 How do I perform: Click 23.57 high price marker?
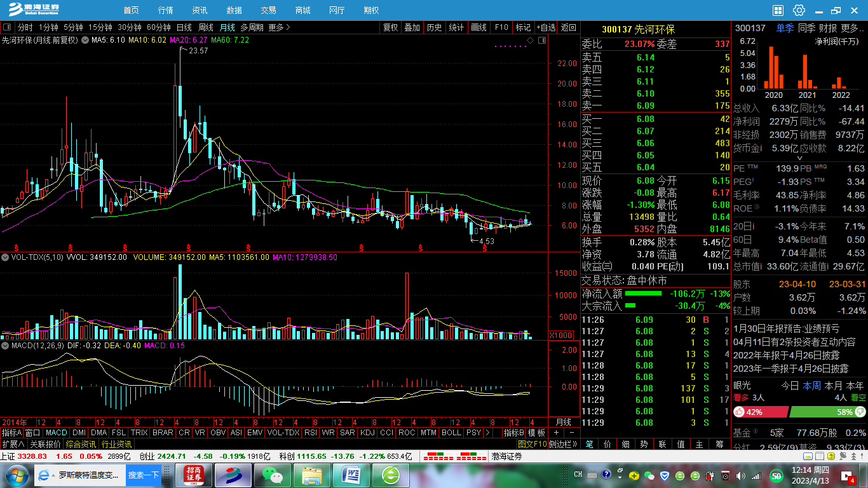tap(198, 51)
